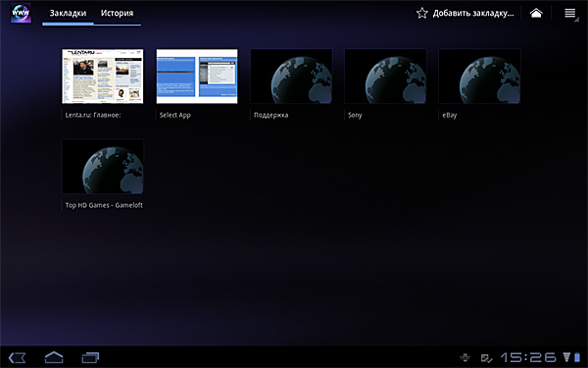Switch to the История tab
Image resolution: width=588 pixels, height=368 pixels.
click(117, 13)
